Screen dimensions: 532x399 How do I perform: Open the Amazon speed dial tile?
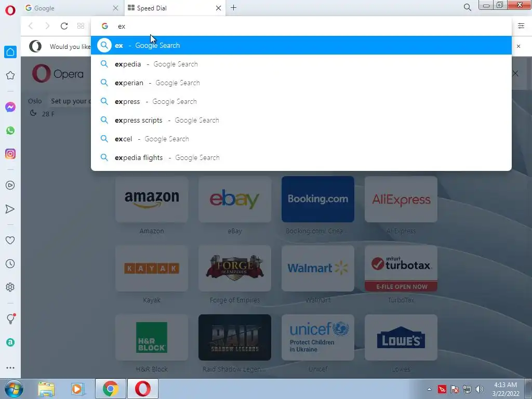coord(152,199)
